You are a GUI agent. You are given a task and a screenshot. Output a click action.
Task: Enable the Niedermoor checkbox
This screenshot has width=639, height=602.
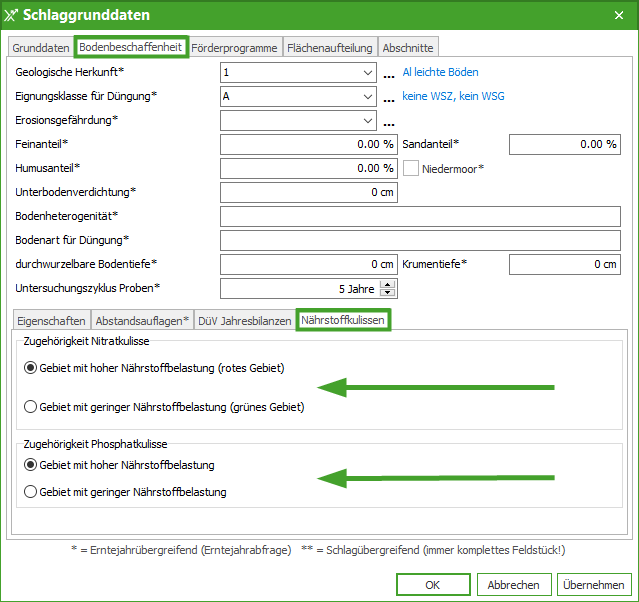410,169
